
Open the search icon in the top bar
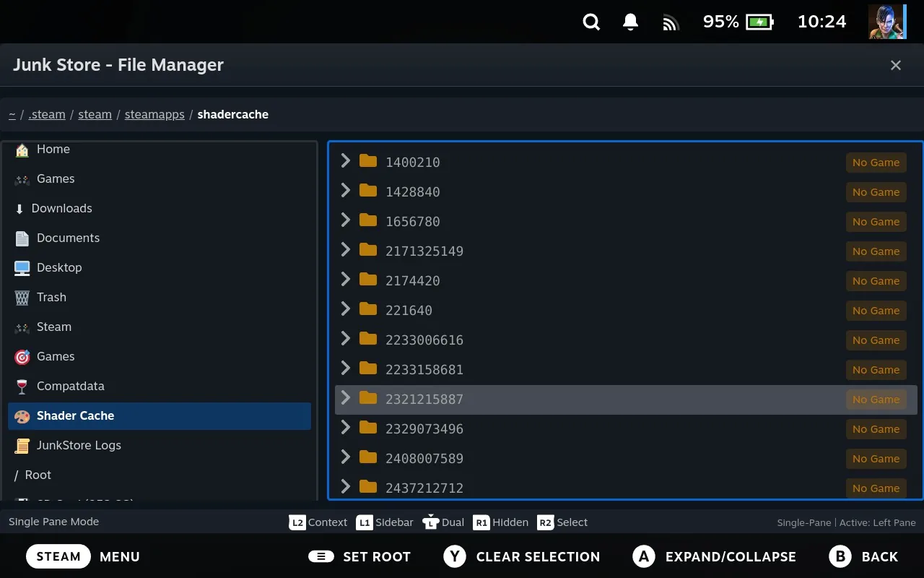pos(591,22)
